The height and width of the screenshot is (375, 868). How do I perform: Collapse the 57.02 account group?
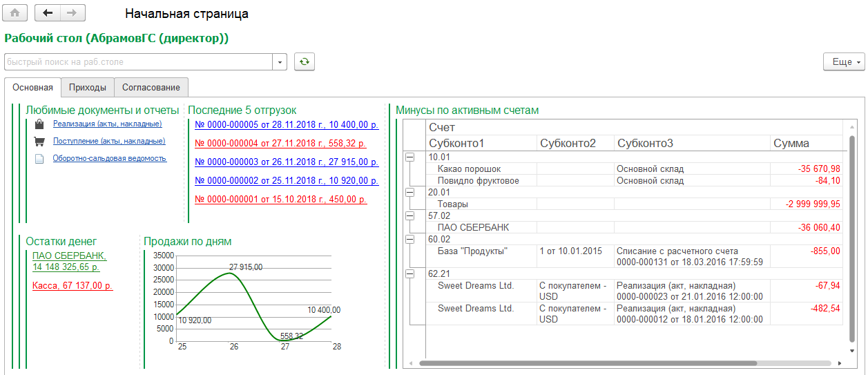point(409,215)
